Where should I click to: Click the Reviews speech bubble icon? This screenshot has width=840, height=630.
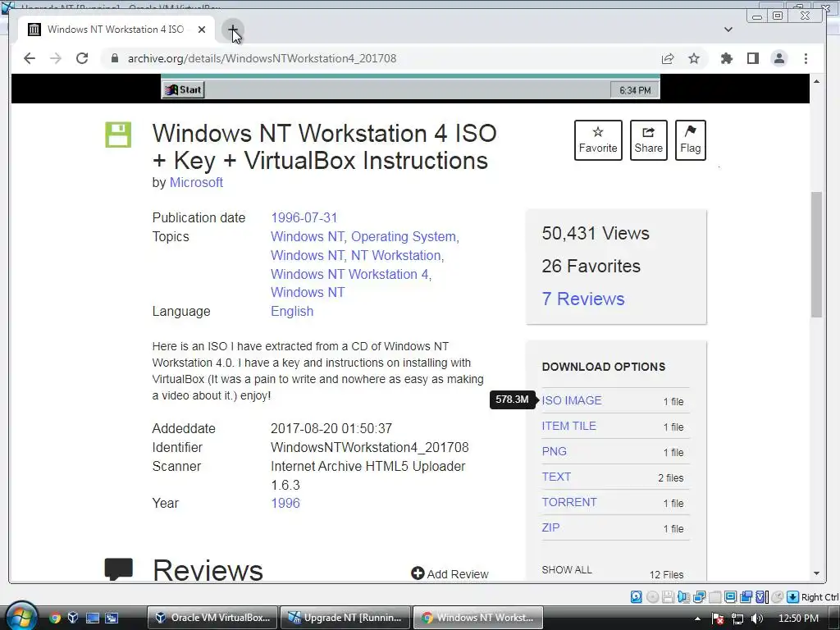click(118, 568)
